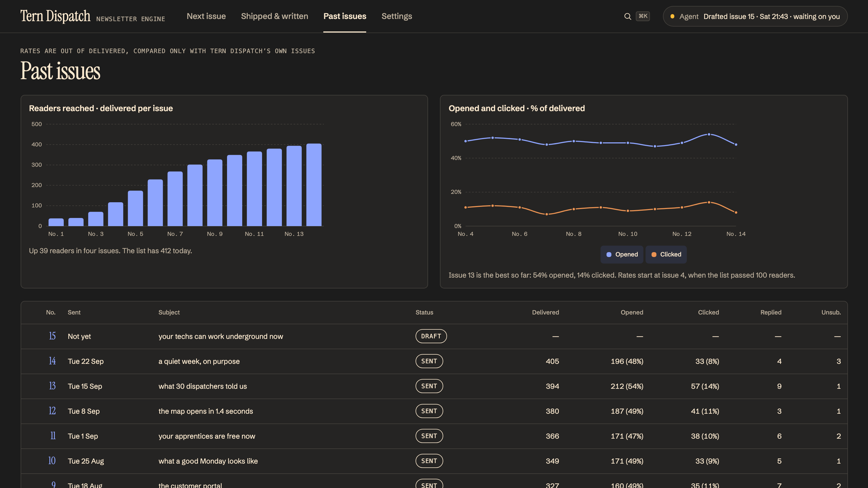Click subject 'your apprentices are free now'

click(x=207, y=436)
